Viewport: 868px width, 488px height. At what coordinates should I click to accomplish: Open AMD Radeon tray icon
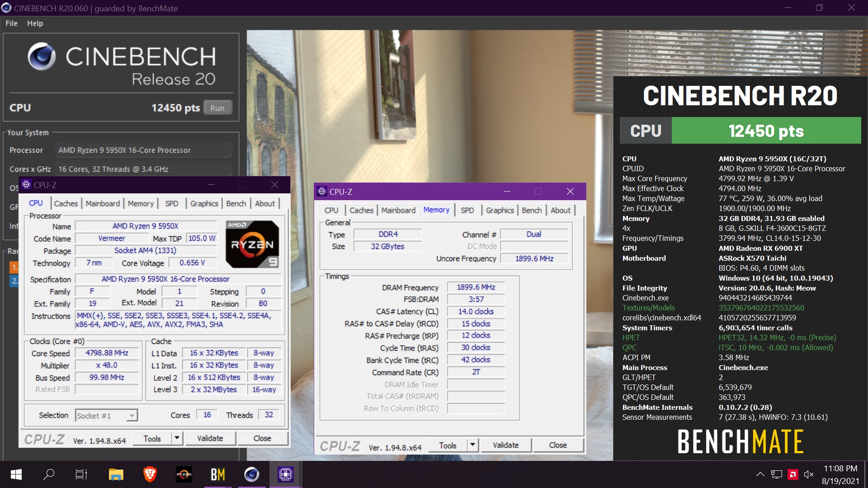pos(793,474)
